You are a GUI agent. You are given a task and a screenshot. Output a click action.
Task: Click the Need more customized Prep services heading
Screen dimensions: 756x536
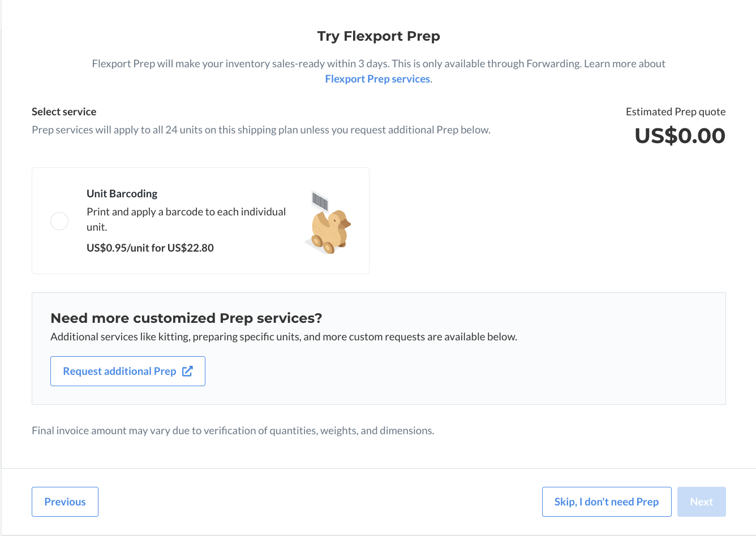click(186, 318)
